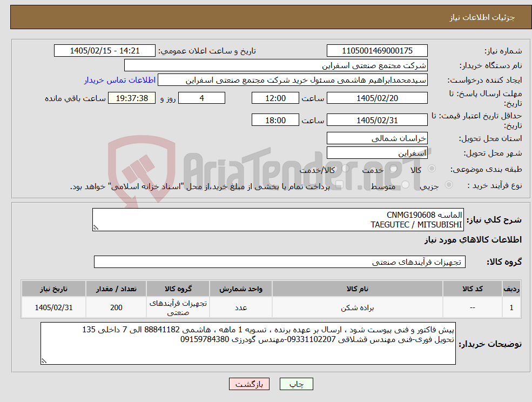Click the اطلاعات کالاهای مورد نیاز heading
Viewport: 532px width, 402px height.
pos(473,240)
